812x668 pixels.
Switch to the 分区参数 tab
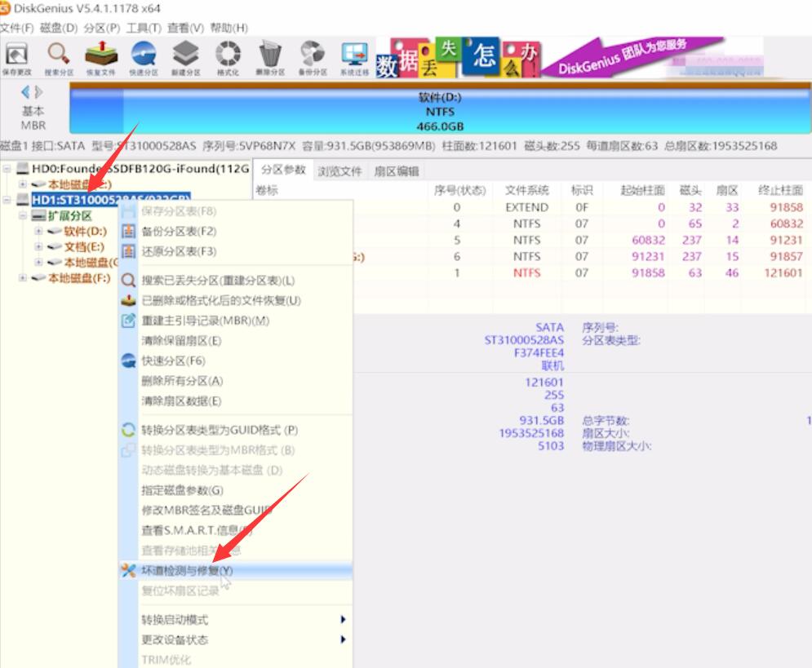[282, 170]
